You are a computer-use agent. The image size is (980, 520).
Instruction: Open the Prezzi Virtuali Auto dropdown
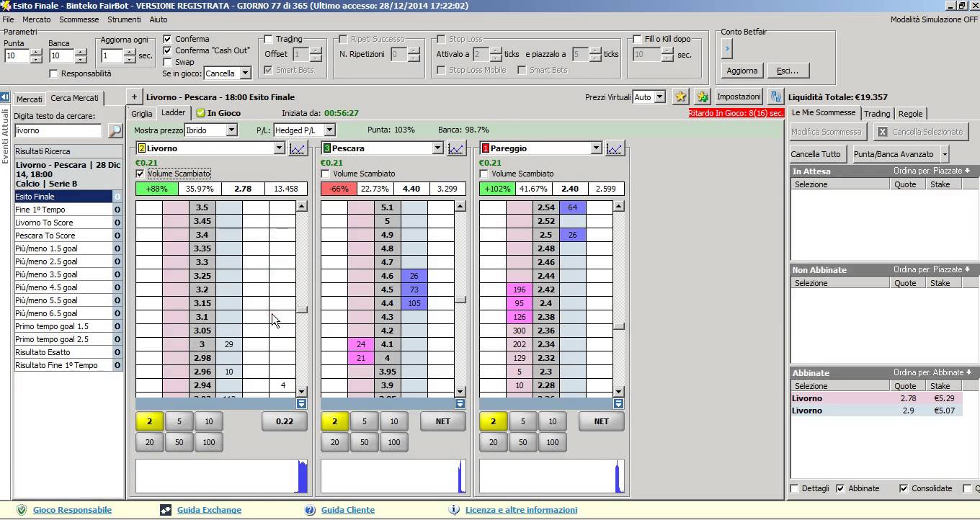click(x=659, y=97)
